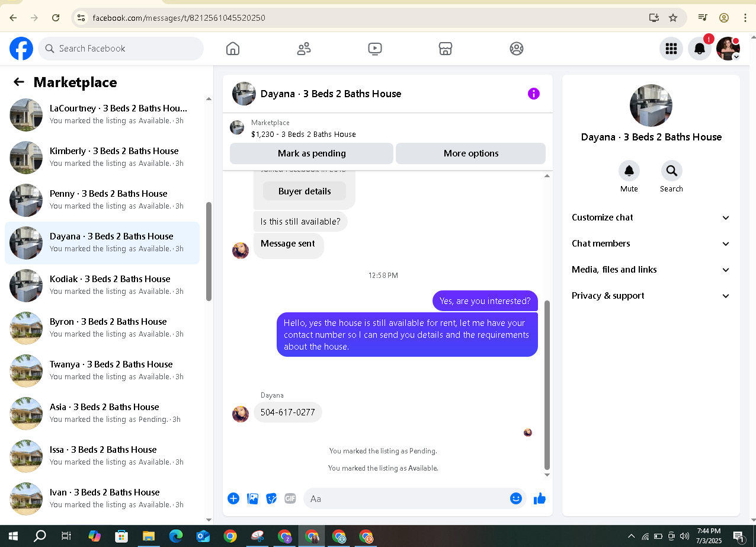Open Kodiak conversation

coord(102,286)
